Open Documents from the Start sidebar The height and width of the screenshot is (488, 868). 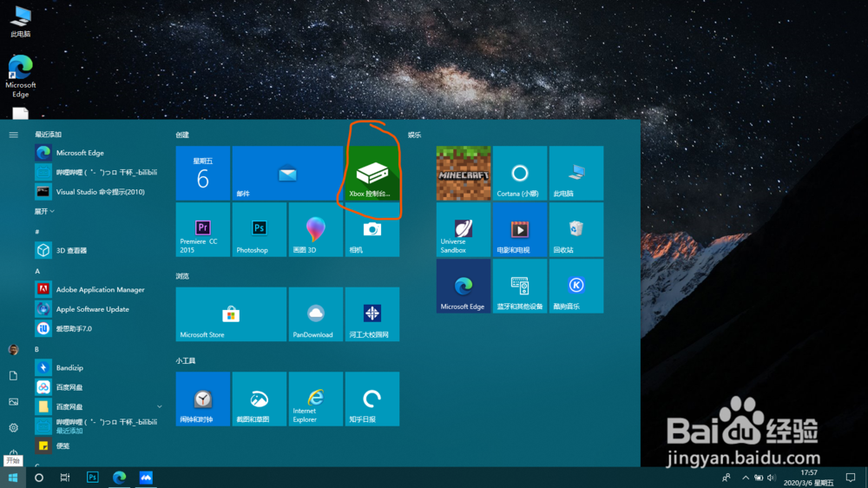point(13,376)
